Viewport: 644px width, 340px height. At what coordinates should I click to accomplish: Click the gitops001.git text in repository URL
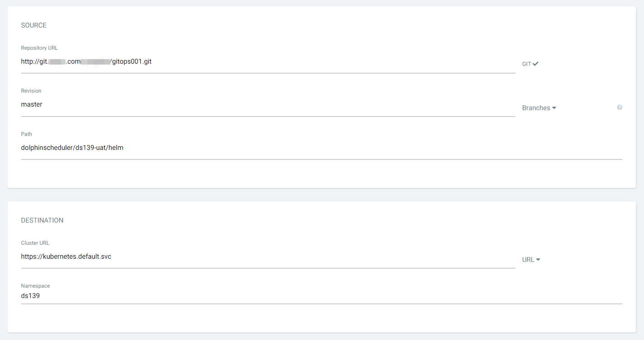(133, 61)
